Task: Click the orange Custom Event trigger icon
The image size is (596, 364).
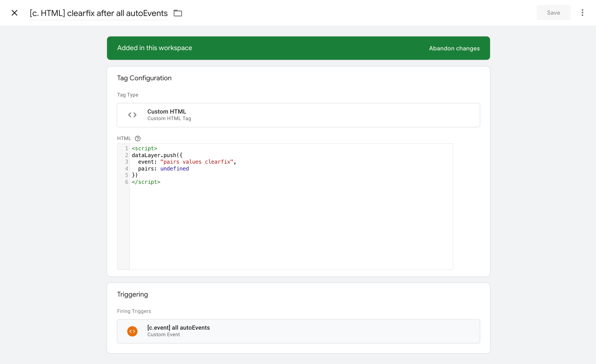Action: coord(132,331)
